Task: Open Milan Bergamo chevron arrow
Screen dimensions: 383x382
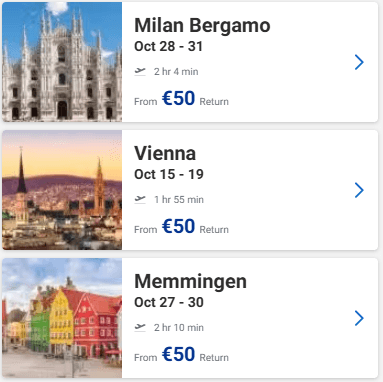Action: [x=359, y=62]
